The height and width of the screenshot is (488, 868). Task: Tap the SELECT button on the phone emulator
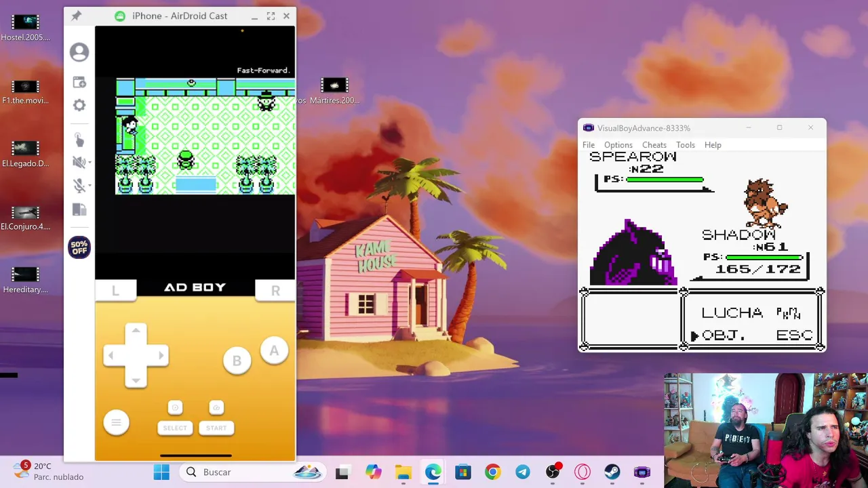point(175,428)
